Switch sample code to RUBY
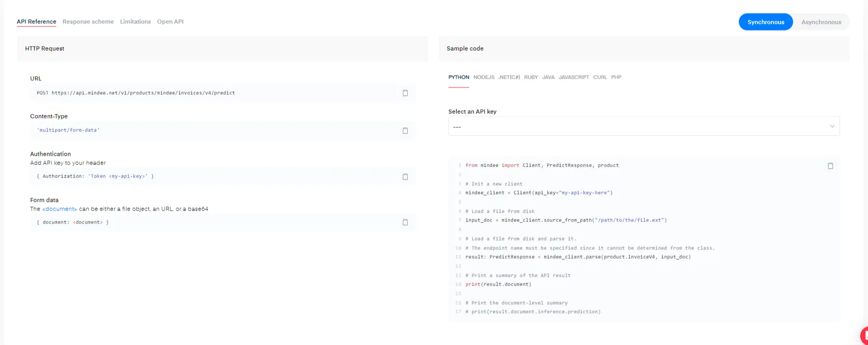868x345 pixels. click(x=531, y=78)
